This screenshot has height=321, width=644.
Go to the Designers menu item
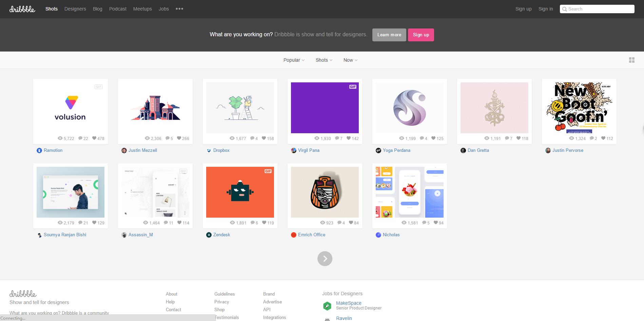coord(75,9)
